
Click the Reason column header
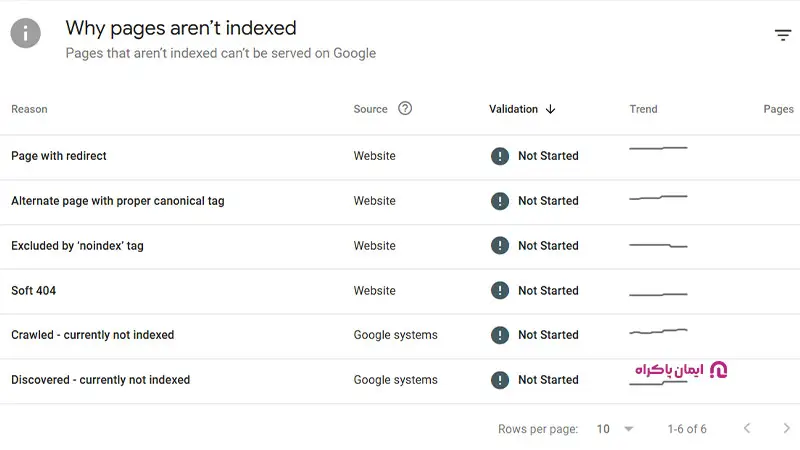tap(29, 109)
